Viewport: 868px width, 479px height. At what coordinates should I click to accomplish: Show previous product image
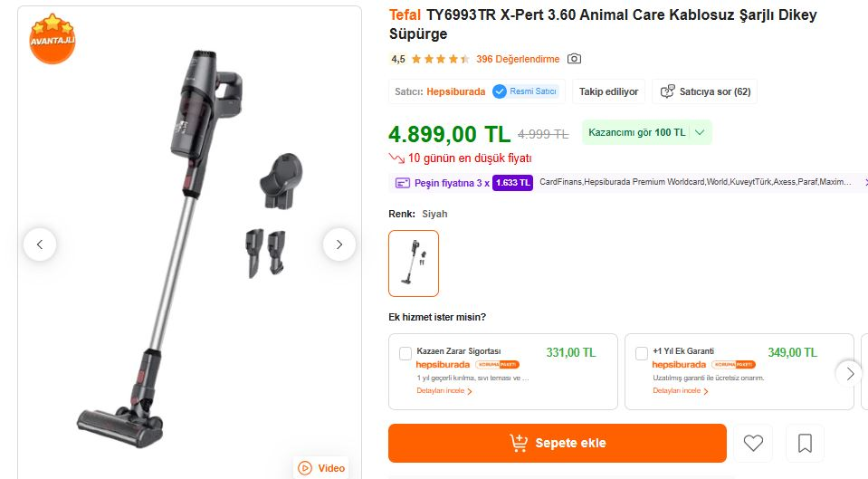(40, 244)
